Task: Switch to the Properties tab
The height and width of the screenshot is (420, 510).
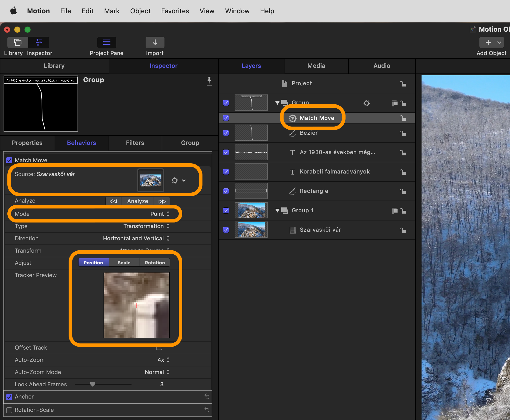Action: point(27,143)
